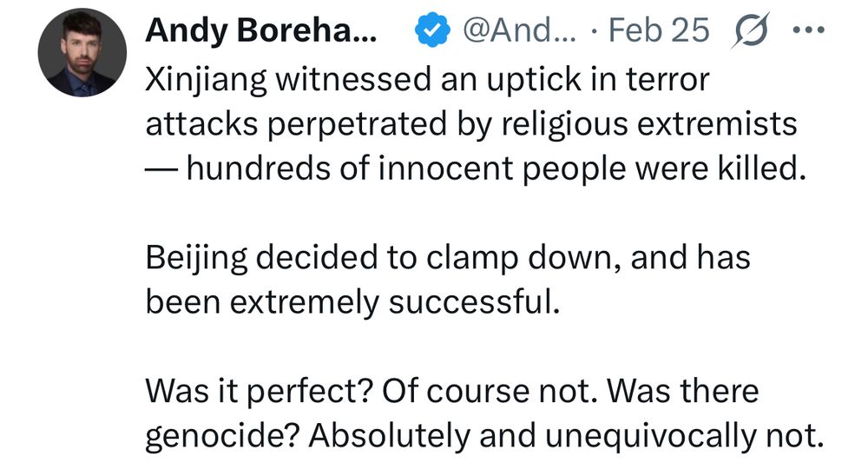Click the text 'Was it perfect?'
The image size is (868, 463).
pyautogui.click(x=259, y=392)
